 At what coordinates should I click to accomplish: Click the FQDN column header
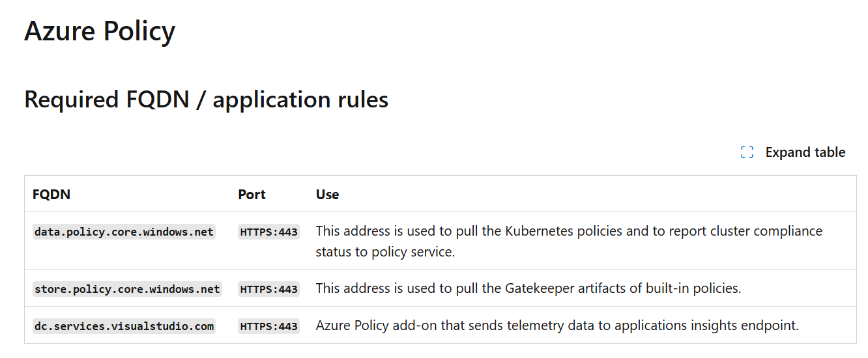51,194
